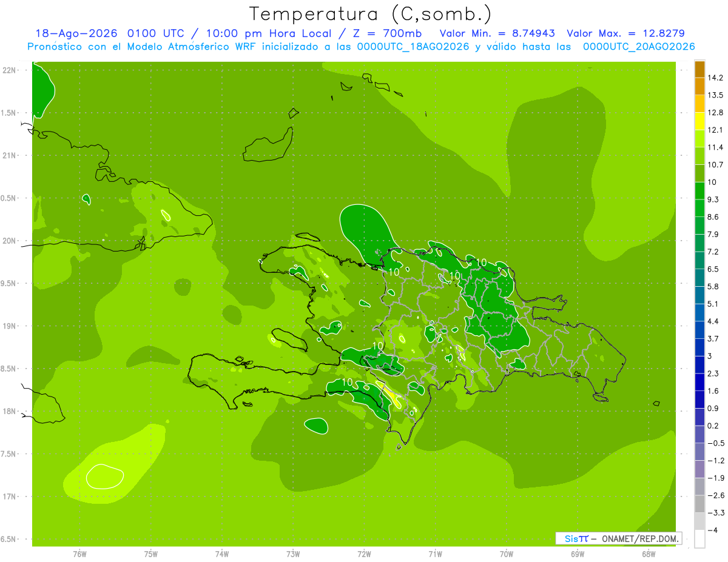Click the '71W' longitude label
The width and height of the screenshot is (728, 562).
pyautogui.click(x=435, y=554)
